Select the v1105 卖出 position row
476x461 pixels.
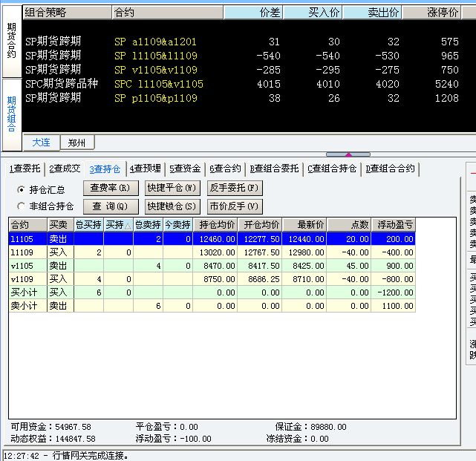click(212, 266)
